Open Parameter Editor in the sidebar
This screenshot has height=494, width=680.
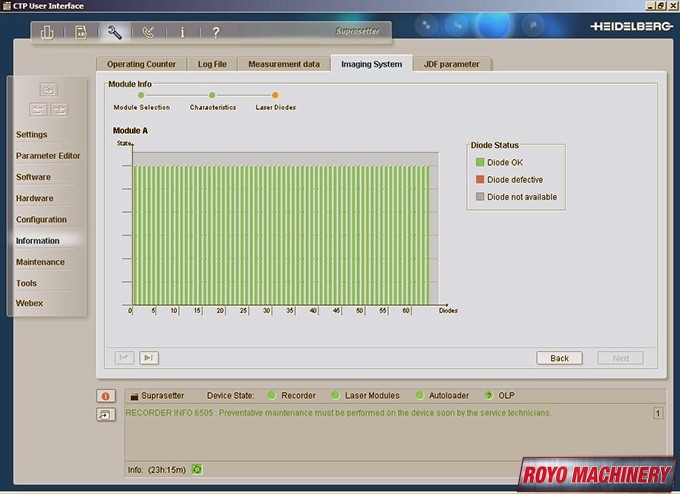tap(48, 156)
